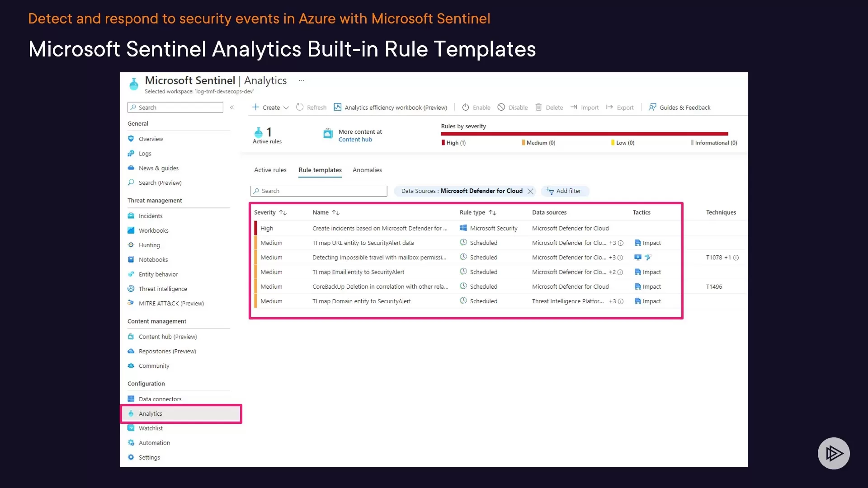
Task: Open MITRE ATT&CK (Preview)
Action: 170,303
